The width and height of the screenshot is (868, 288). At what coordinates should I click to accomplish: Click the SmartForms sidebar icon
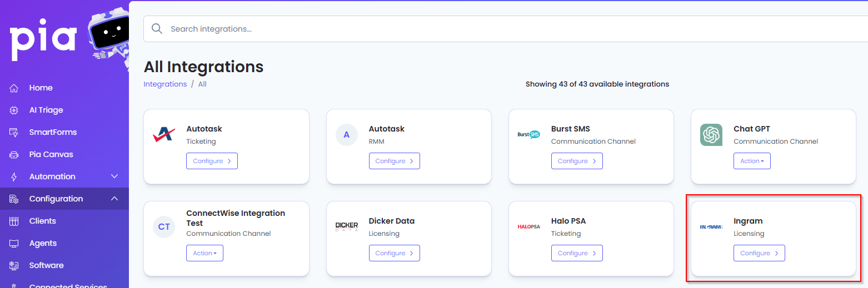click(14, 132)
